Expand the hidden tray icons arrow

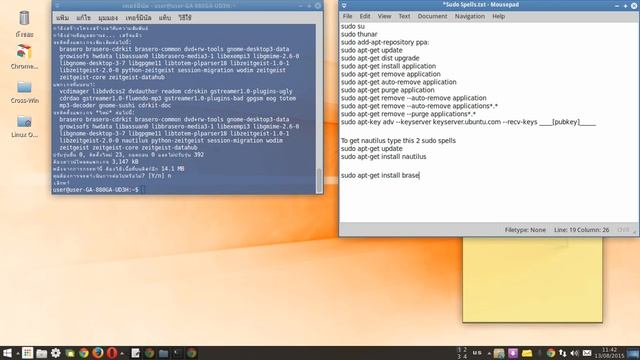(x=489, y=353)
